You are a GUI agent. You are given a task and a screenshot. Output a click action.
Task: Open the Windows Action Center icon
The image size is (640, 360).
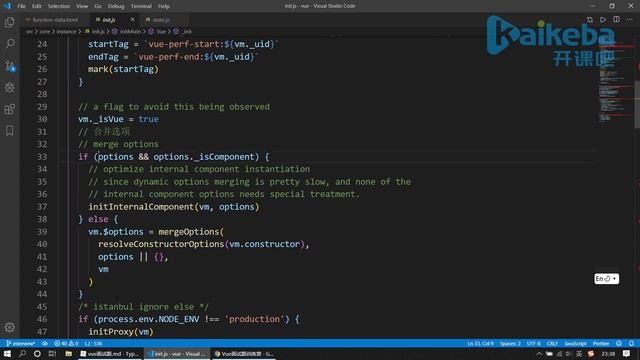627,353
